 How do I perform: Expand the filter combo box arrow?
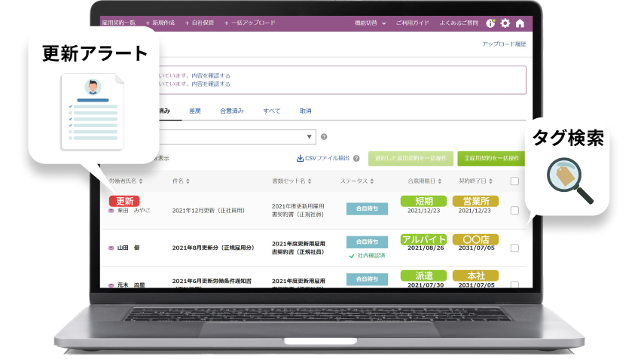click(x=310, y=137)
